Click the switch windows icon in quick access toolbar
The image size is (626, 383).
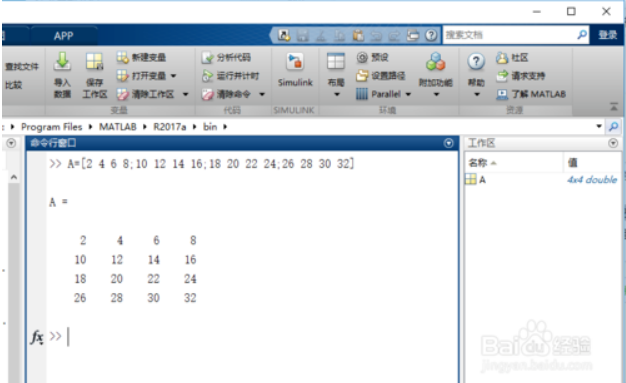point(413,36)
